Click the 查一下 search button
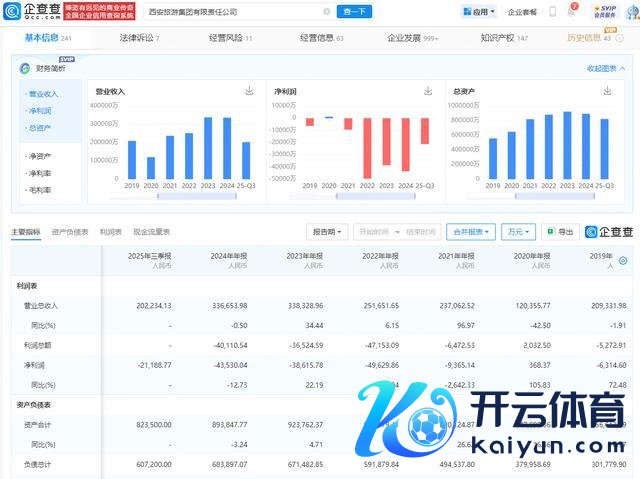Image resolution: width=640 pixels, height=479 pixels. click(x=355, y=12)
